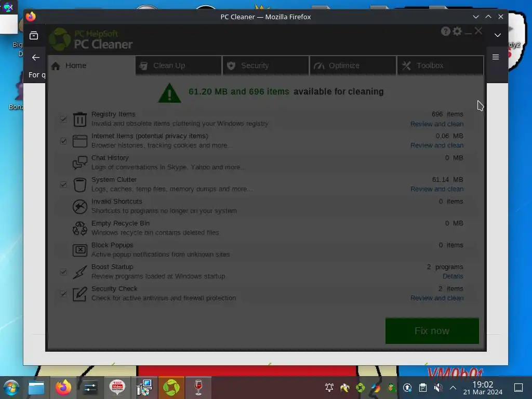Click Review and clean for Registry Items
The image size is (532, 399).
tap(436, 124)
